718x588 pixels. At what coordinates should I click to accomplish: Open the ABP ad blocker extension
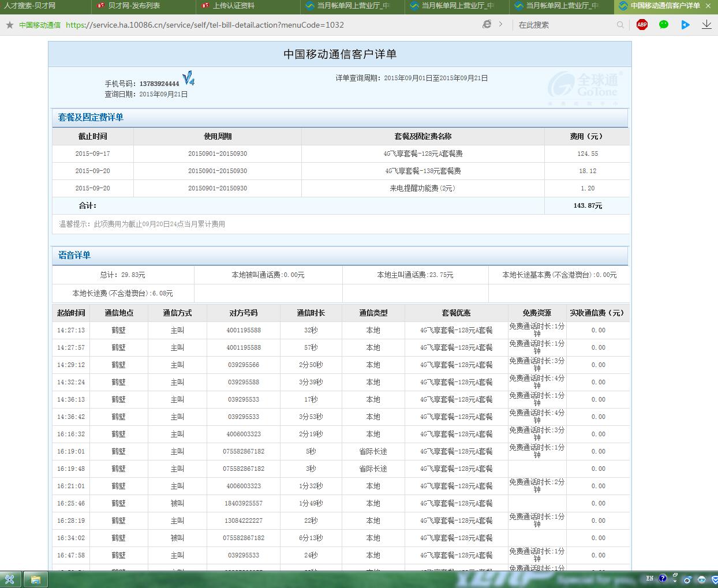pyautogui.click(x=642, y=24)
